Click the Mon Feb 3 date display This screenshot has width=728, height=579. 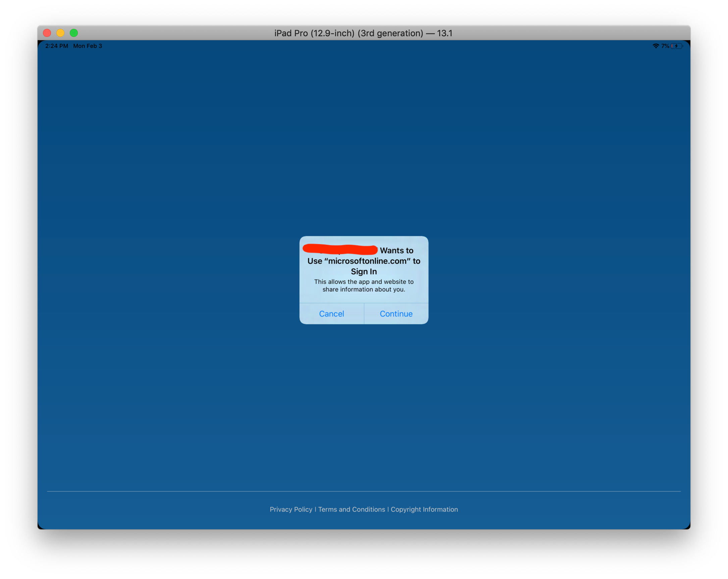(88, 46)
